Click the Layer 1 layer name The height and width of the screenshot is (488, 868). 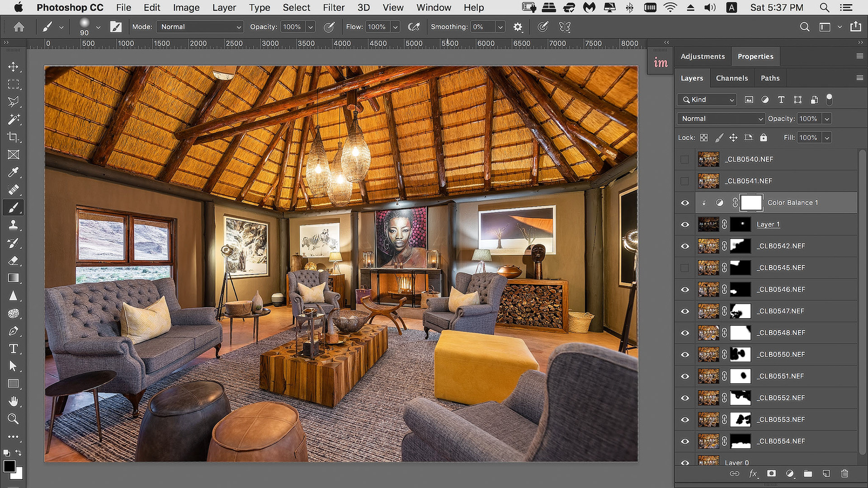pos(768,225)
